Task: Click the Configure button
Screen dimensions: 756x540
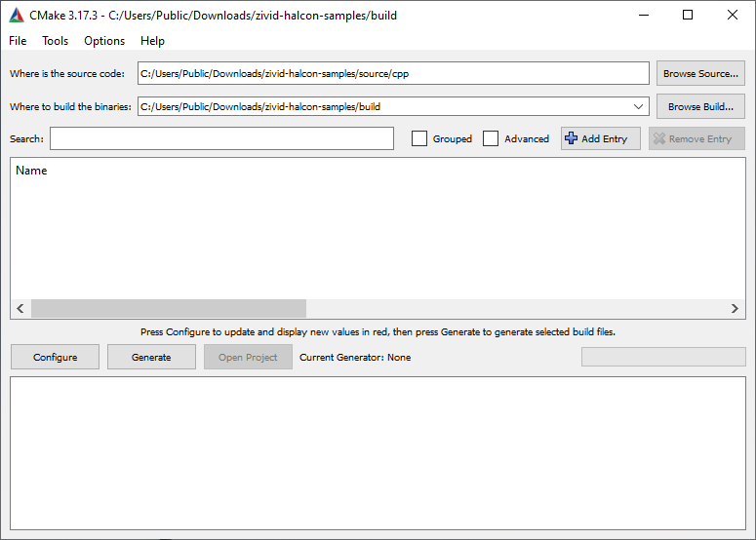Action: tap(55, 357)
